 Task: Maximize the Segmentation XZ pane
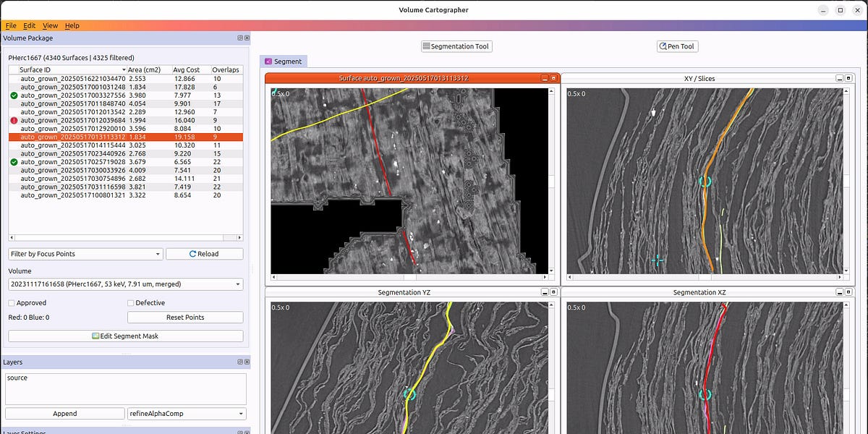tap(848, 292)
